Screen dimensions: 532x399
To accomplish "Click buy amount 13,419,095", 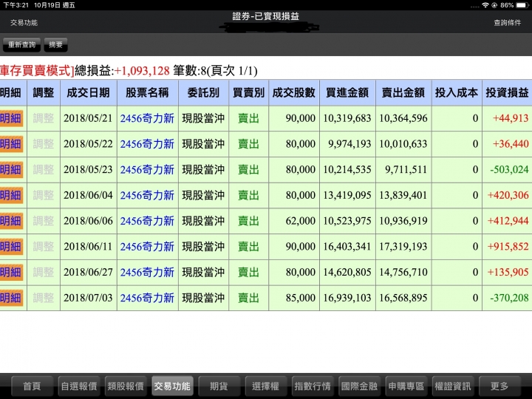I will (347, 195).
